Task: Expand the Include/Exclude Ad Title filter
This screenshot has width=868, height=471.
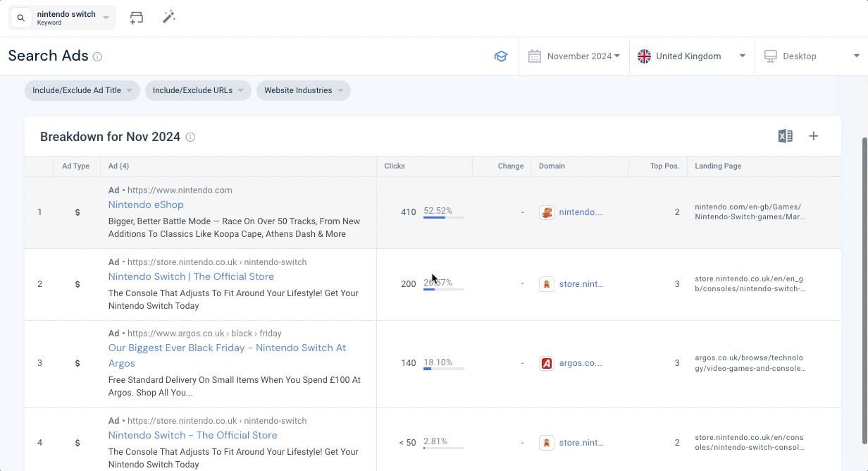Action: 82,90
